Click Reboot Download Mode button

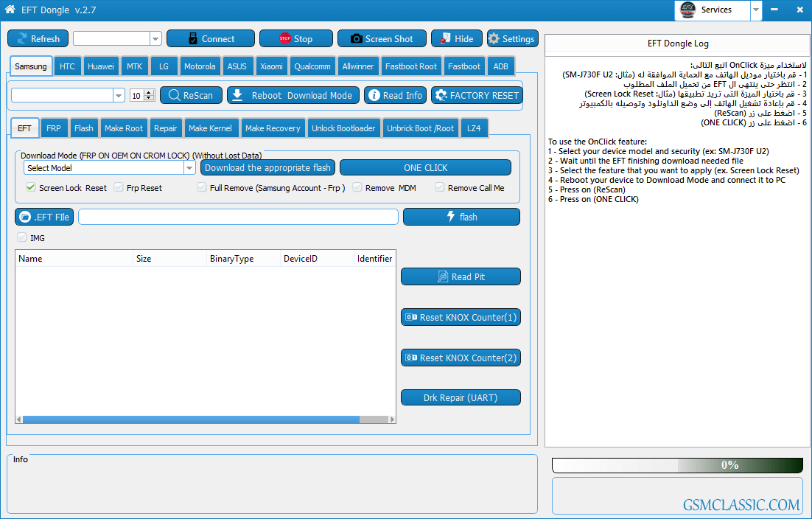293,95
